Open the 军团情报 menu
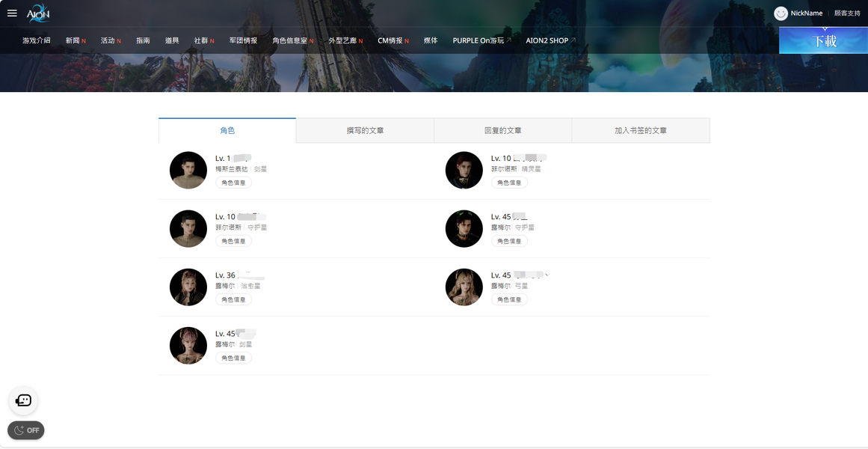868x449 pixels. point(243,40)
